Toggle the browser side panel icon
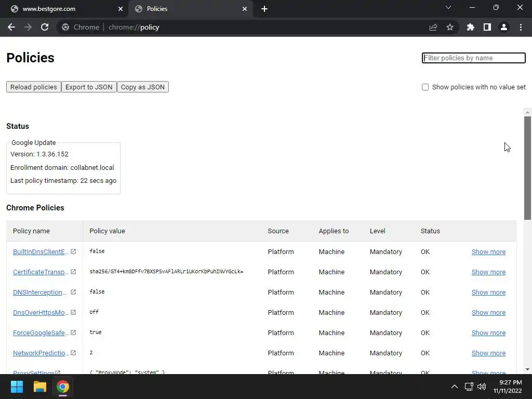Image resolution: width=532 pixels, height=399 pixels. point(487,27)
